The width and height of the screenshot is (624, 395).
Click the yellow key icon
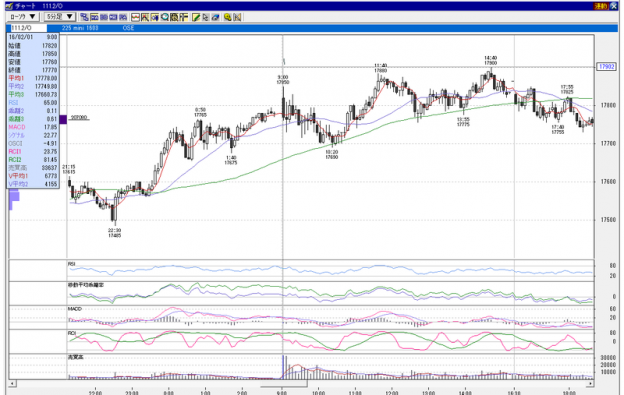227,17
